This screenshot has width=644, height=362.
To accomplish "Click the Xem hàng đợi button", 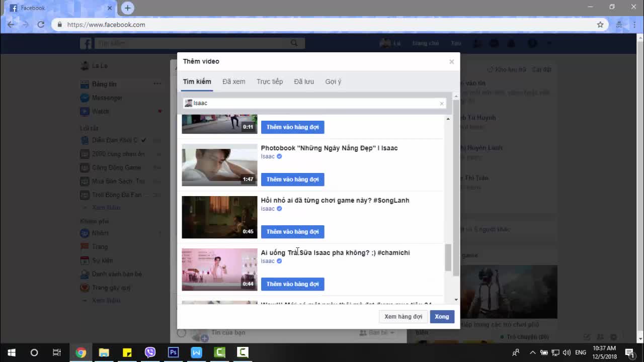I will pos(403,316).
